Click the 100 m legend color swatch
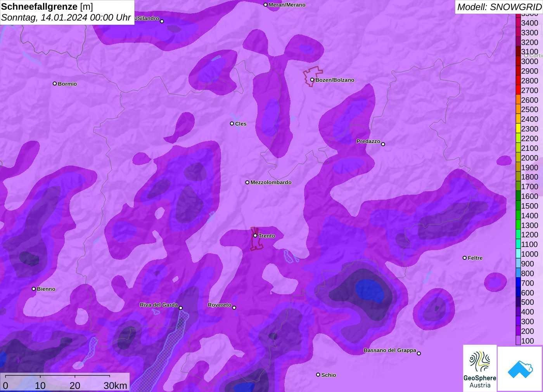The width and height of the screenshot is (543, 392). 518,341
